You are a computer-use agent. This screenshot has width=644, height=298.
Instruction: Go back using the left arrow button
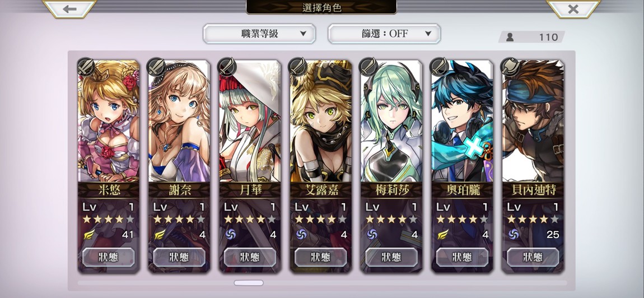70,8
